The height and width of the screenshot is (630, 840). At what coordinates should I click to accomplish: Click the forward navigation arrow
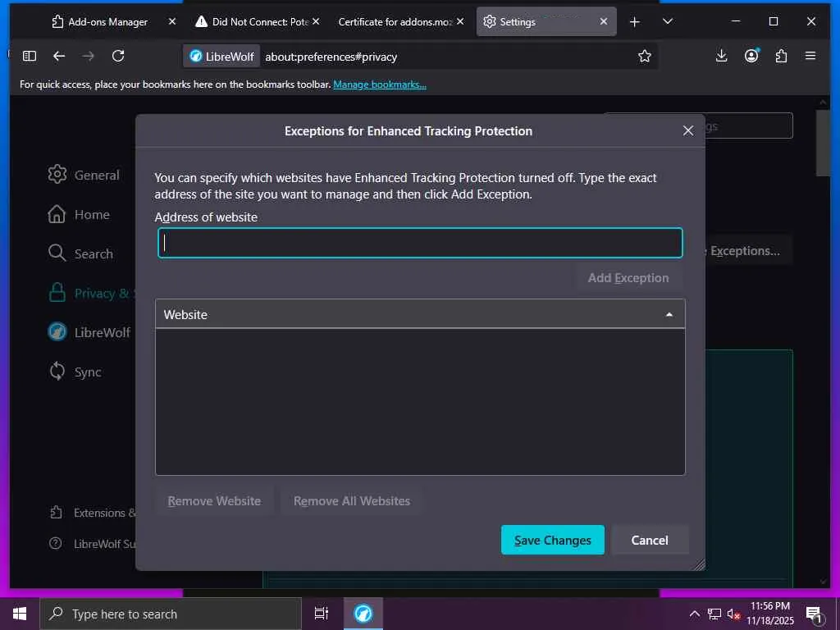(x=89, y=56)
